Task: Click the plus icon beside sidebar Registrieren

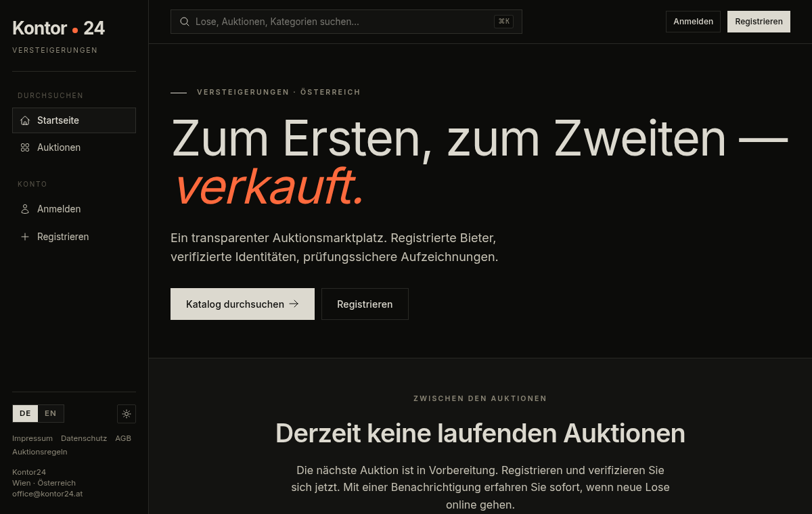Action: point(25,237)
